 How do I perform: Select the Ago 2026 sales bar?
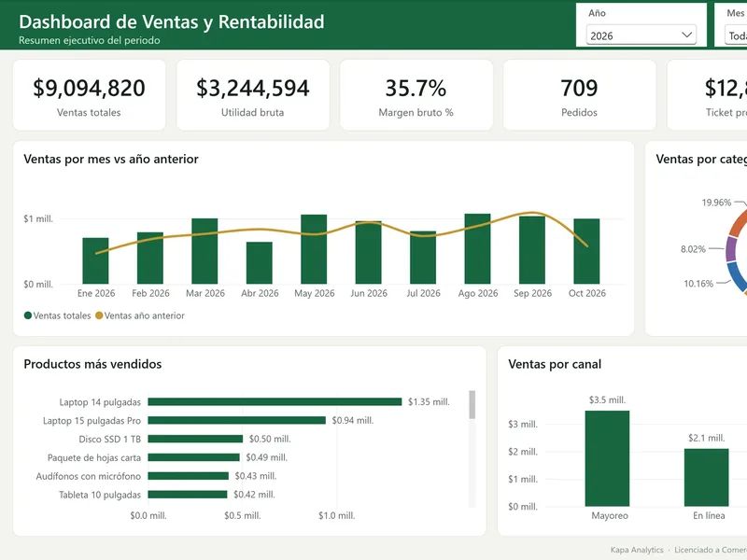pos(477,249)
